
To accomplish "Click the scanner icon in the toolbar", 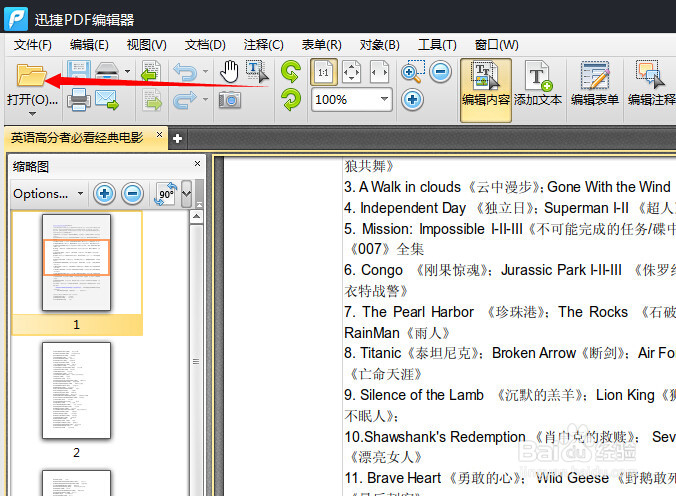I will (107, 70).
